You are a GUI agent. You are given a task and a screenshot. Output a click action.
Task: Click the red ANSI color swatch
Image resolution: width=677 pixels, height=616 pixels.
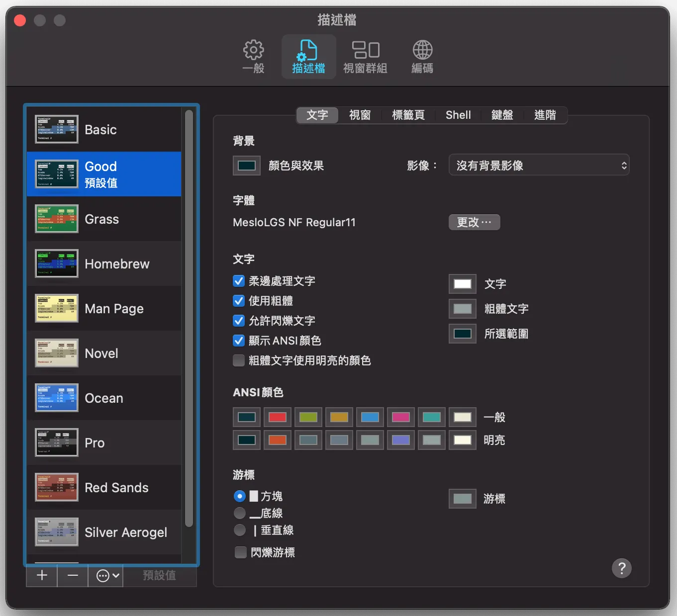click(x=277, y=417)
